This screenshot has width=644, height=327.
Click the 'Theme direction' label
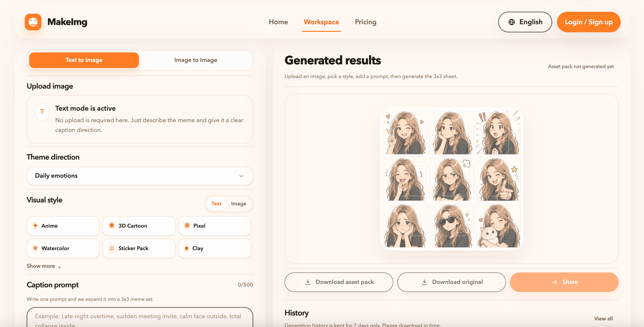[53, 157]
